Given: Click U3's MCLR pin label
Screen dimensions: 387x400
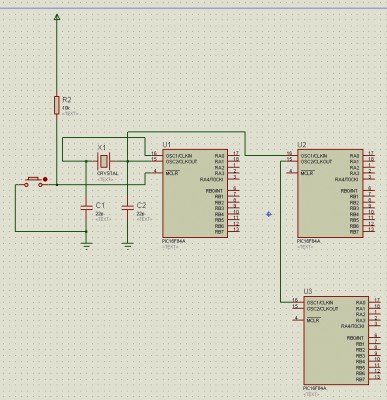Looking at the screenshot, I should point(313,320).
